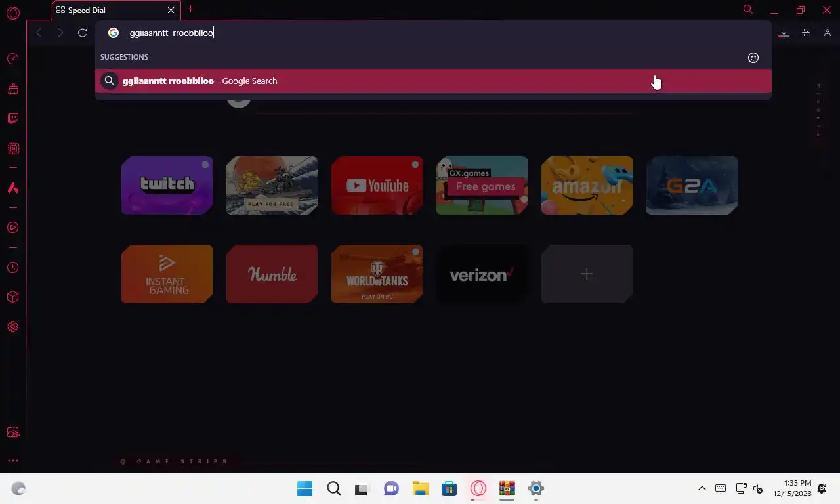Select the Speed Dial tab
The width and height of the screenshot is (840, 504).
pos(115,10)
